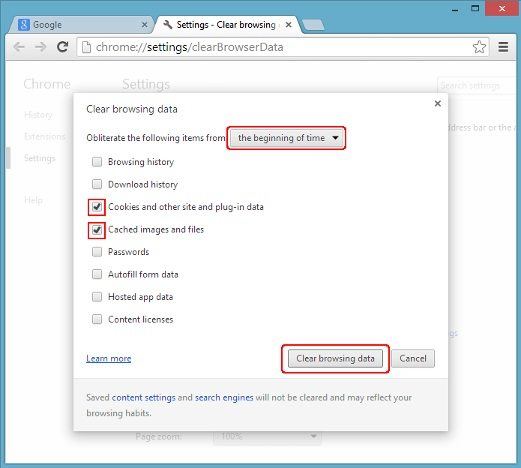
Task: Open the Learn more link
Action: [x=109, y=359]
